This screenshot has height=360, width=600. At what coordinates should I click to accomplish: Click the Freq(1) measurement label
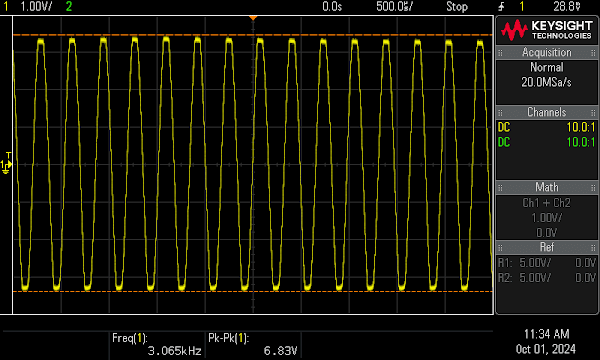pos(130,338)
